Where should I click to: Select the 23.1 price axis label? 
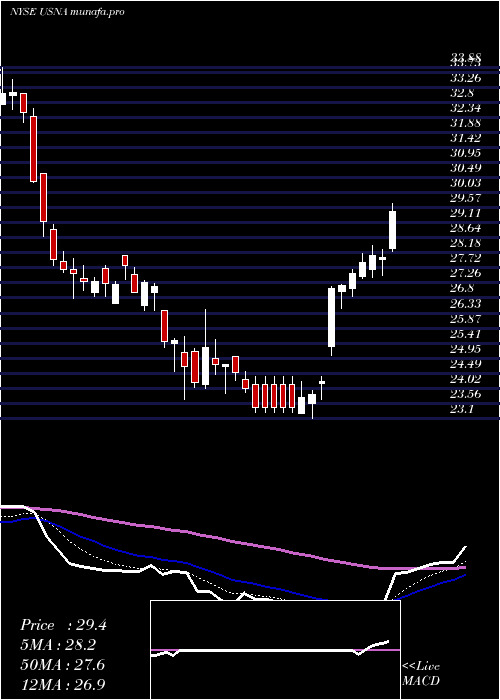pos(463,409)
